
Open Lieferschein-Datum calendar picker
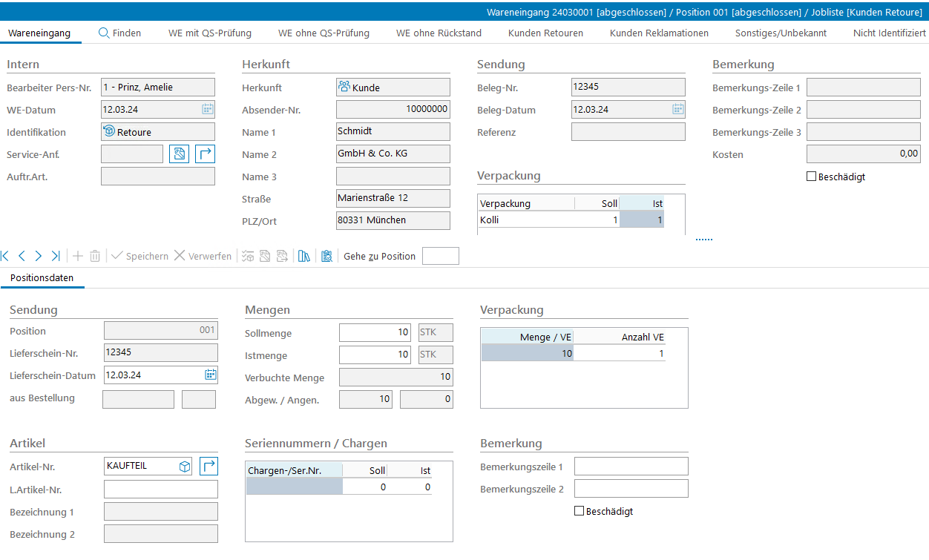[x=210, y=375]
